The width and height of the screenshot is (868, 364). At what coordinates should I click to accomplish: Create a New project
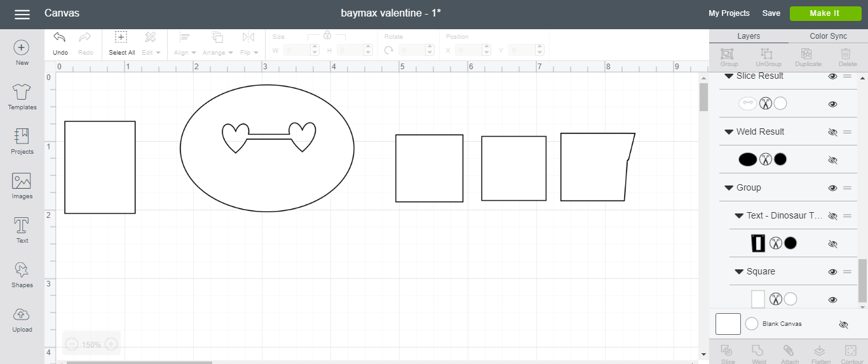(22, 53)
